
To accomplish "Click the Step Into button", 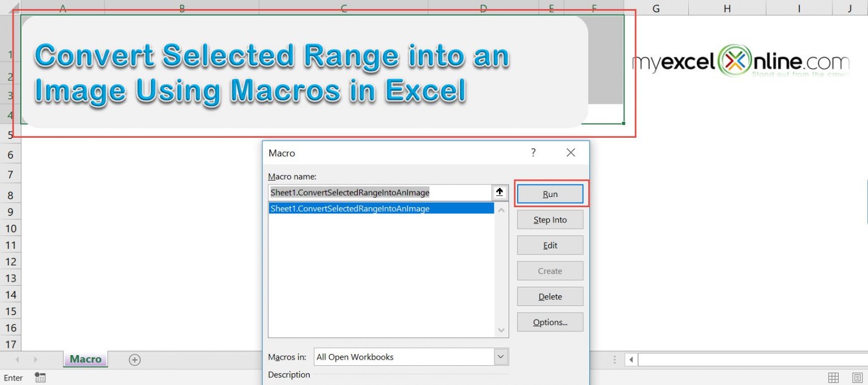I will (x=549, y=220).
